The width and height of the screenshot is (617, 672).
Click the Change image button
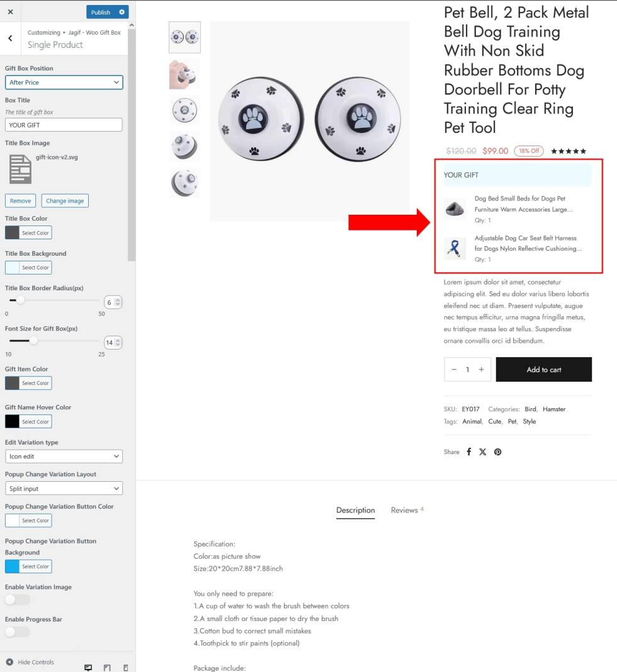pos(65,200)
